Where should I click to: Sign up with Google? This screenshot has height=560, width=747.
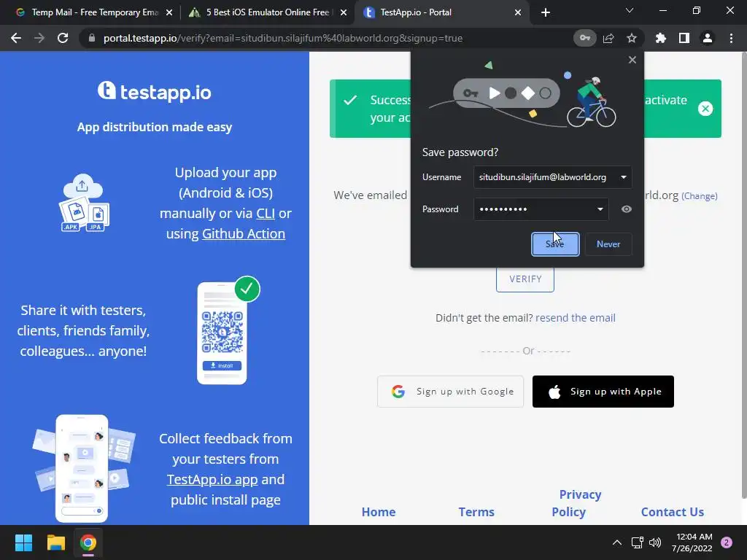(450, 392)
